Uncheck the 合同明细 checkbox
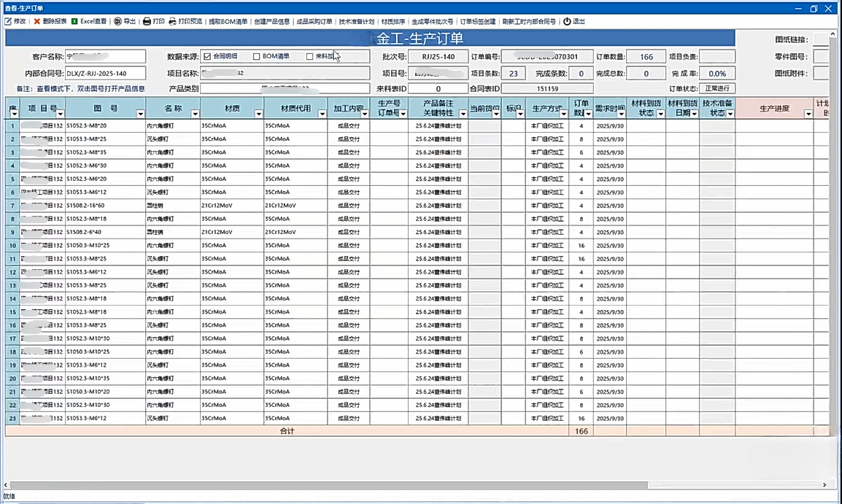This screenshot has width=842, height=504. coord(207,56)
